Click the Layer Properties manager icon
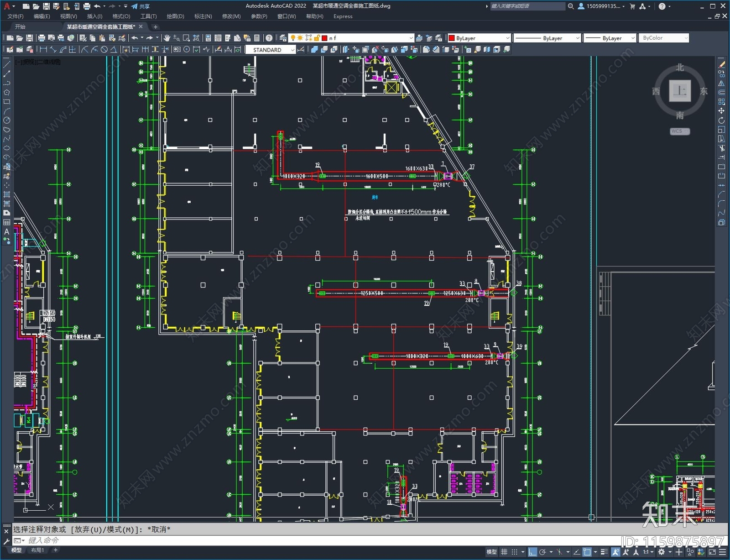The height and width of the screenshot is (560, 730). 283,38
